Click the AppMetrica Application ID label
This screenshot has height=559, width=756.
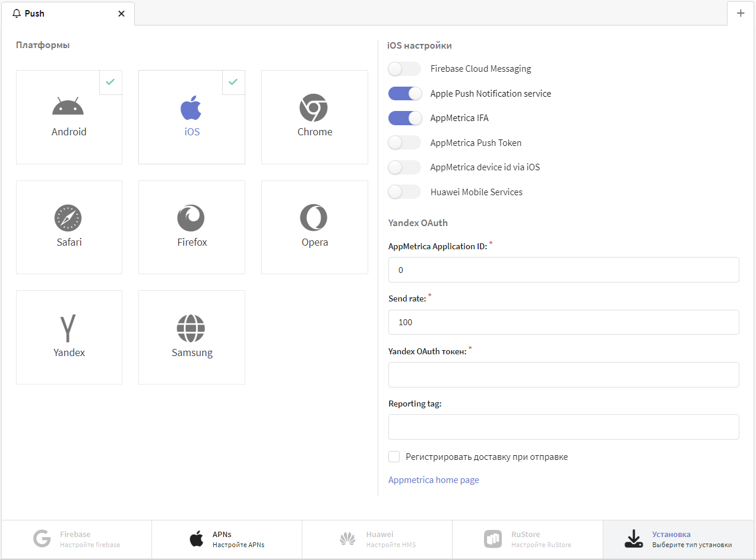438,247
